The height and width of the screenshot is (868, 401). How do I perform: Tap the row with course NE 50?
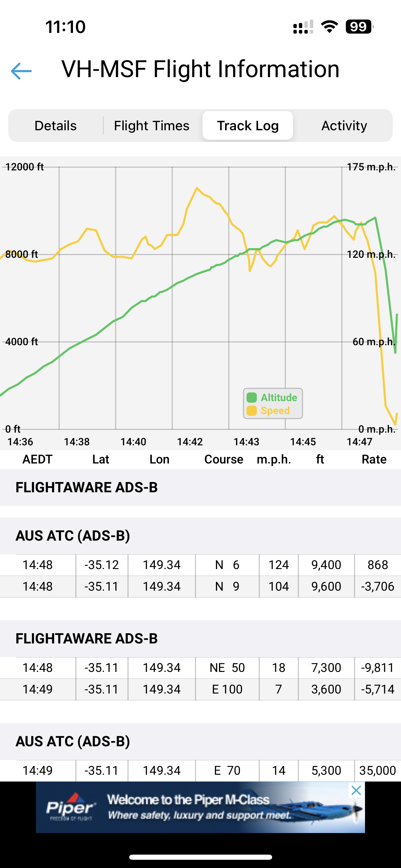[x=200, y=667]
